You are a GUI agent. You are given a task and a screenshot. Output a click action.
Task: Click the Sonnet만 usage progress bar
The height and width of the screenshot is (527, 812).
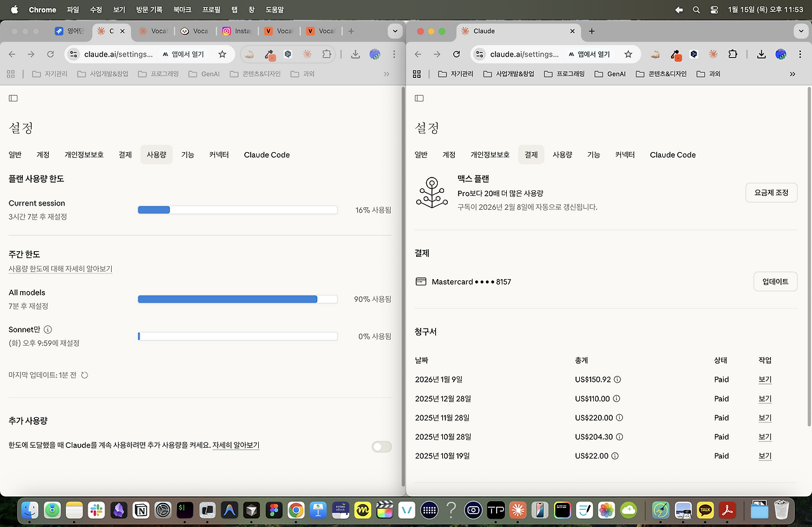(238, 337)
